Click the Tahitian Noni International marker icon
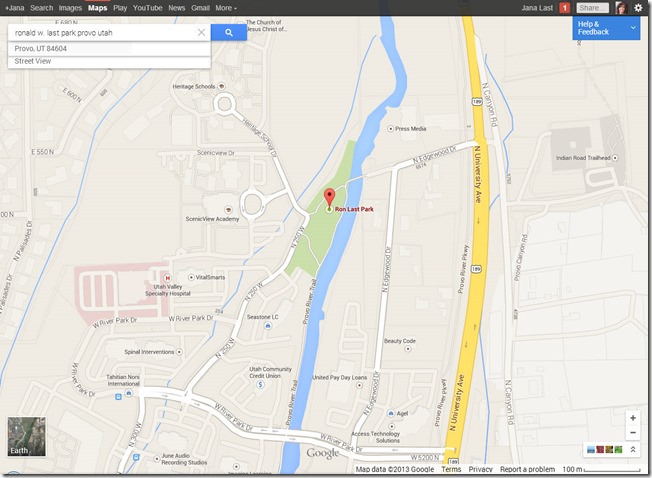Screen dimensions: 652x478 tap(129, 393)
